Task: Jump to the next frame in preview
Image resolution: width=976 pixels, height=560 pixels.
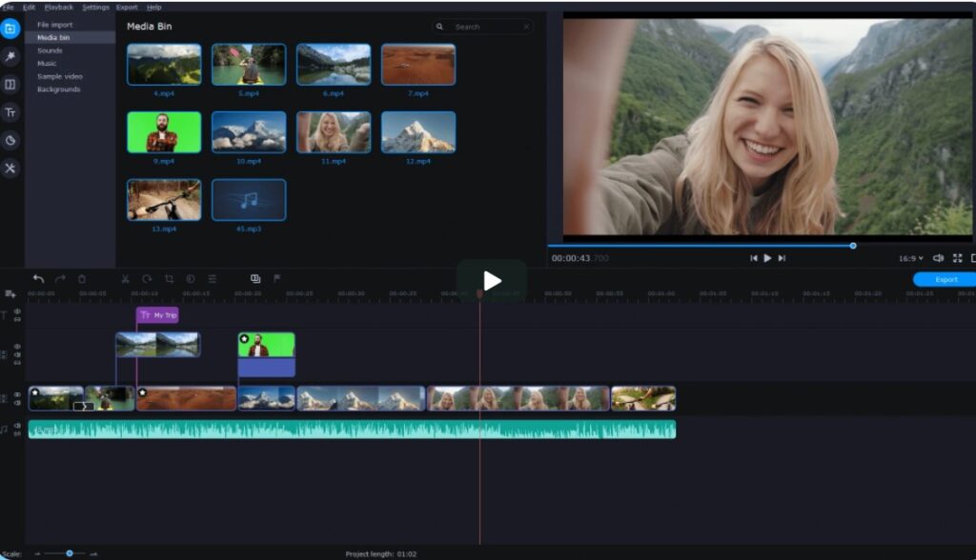Action: (x=782, y=258)
